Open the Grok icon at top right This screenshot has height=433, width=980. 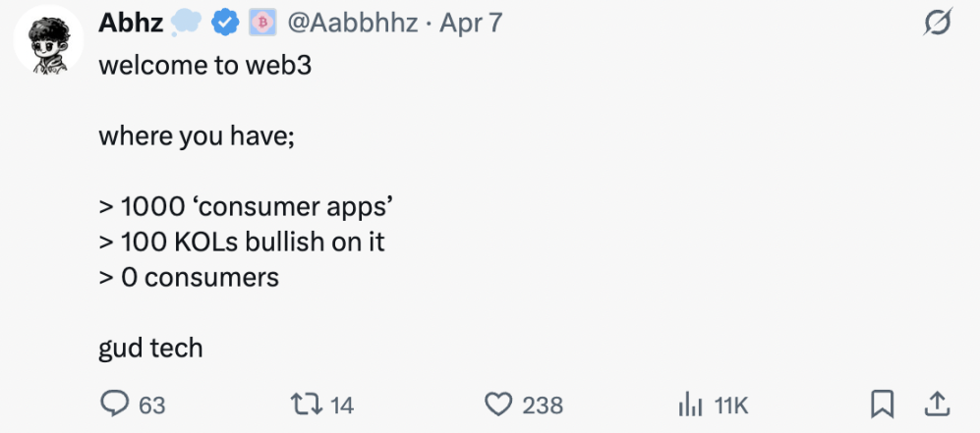pyautogui.click(x=938, y=24)
